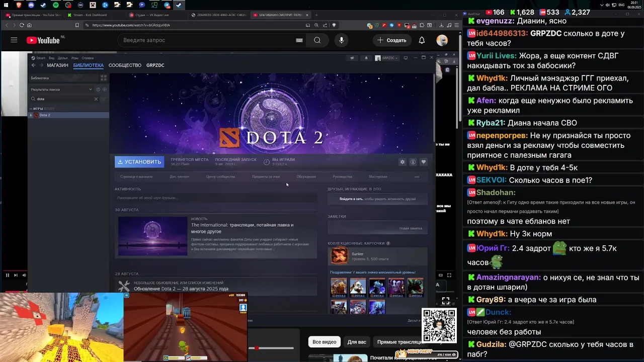Viewport: 644px width, 362px height.
Task: Open advanced filter options beside search
Action: [105, 99]
